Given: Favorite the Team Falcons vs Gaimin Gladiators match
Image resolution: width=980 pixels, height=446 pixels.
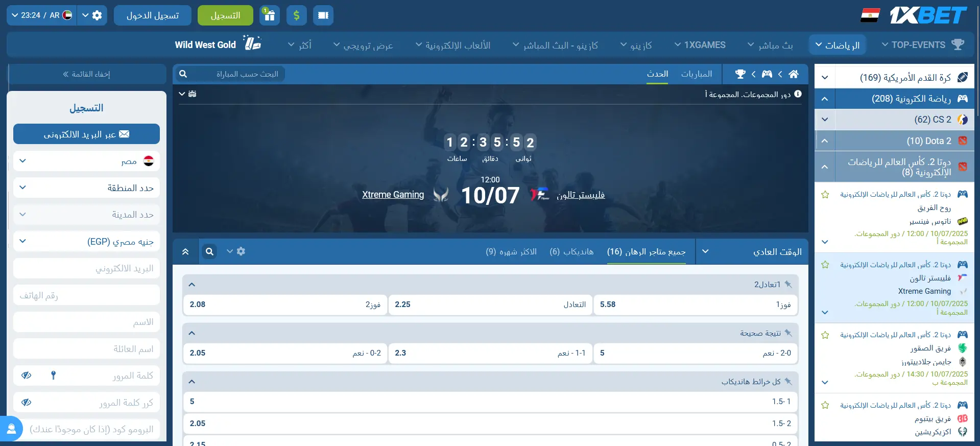Looking at the screenshot, I should (x=825, y=335).
